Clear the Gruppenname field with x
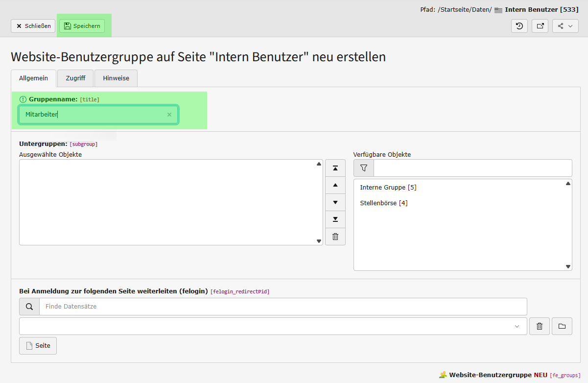This screenshot has height=383, width=588. pos(169,115)
